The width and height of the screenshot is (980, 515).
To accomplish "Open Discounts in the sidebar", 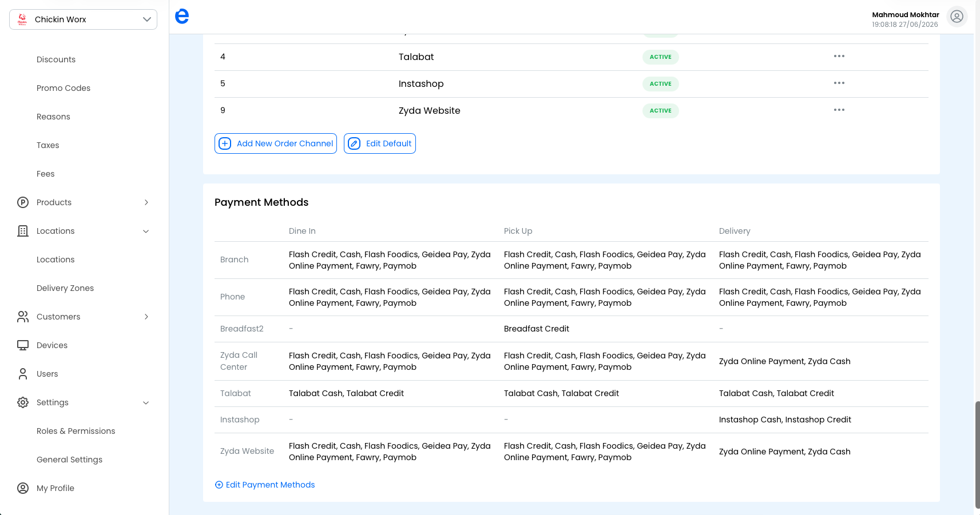I will coord(56,59).
